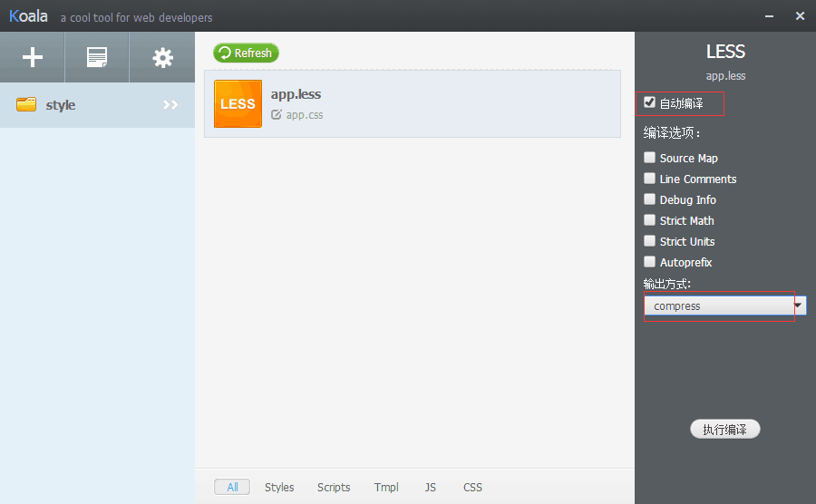816x504 pixels.
Task: Enable the Autoprefix checkbox
Action: pyautogui.click(x=649, y=262)
